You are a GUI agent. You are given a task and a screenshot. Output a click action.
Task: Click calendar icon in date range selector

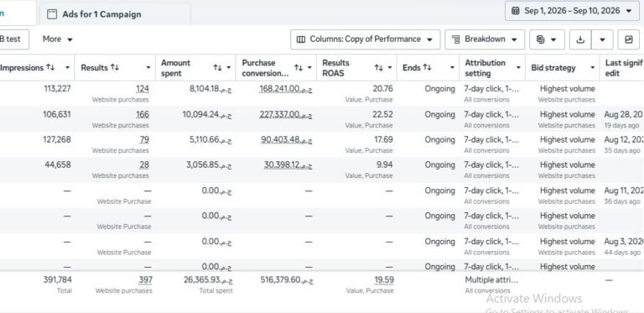[x=516, y=11]
